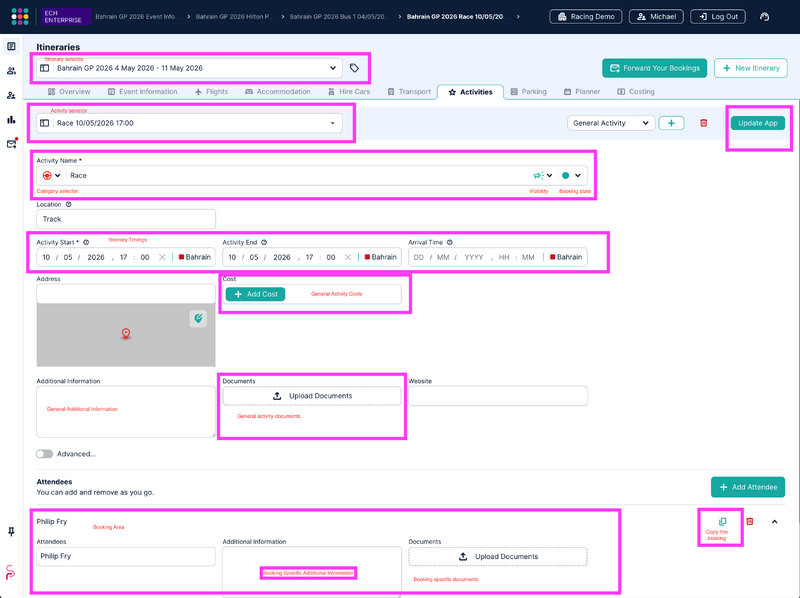The width and height of the screenshot is (800, 598).
Task: Open the Racing Demo organisation button
Action: (x=586, y=16)
